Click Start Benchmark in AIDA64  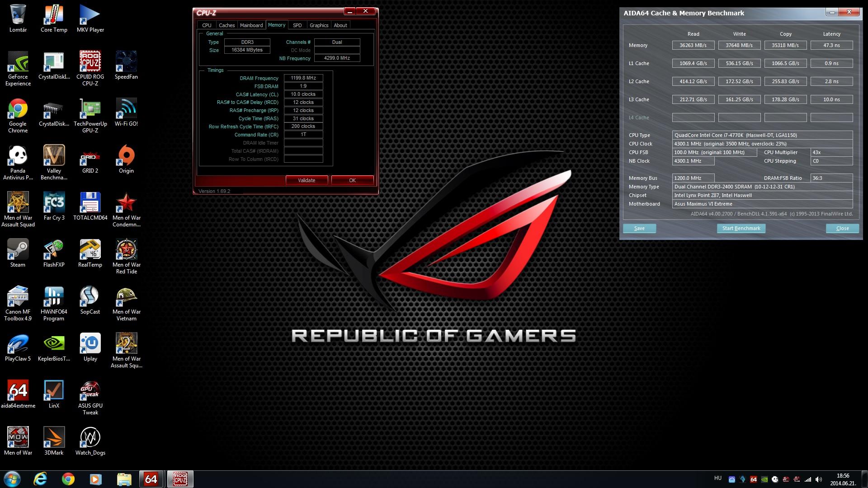741,228
